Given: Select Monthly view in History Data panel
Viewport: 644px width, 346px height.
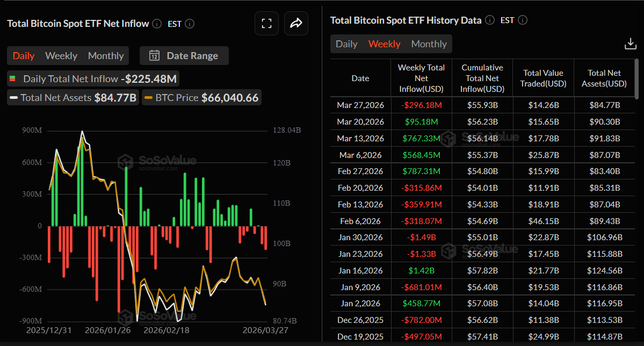Looking at the screenshot, I should [429, 44].
